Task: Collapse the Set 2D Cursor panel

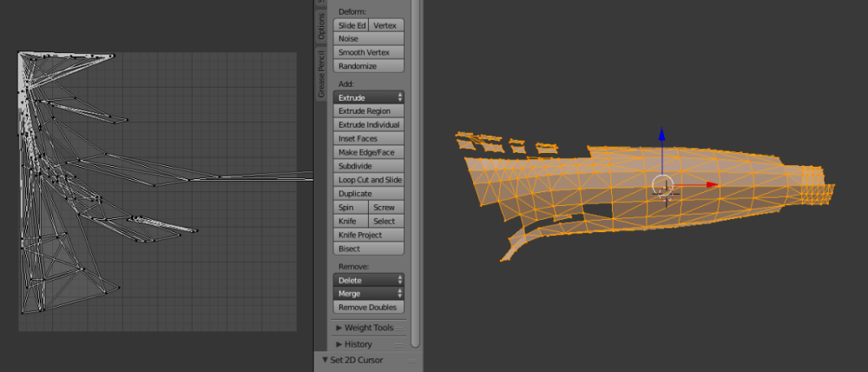Action: point(325,360)
